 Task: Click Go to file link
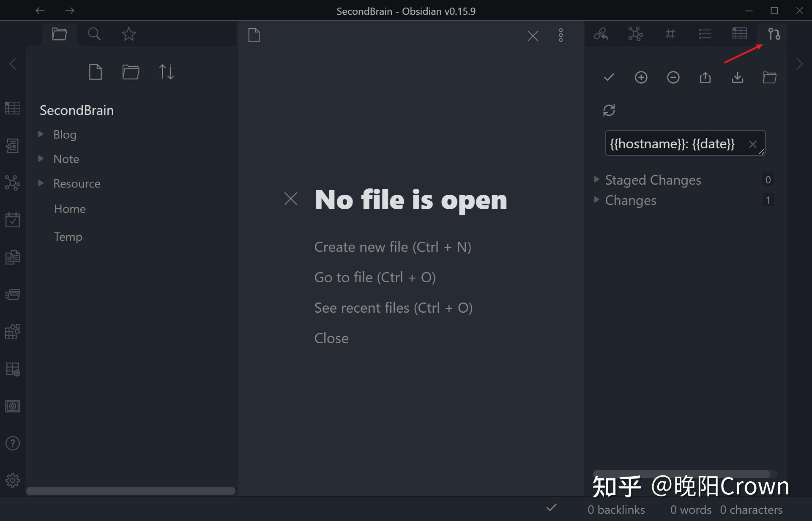[x=375, y=277]
